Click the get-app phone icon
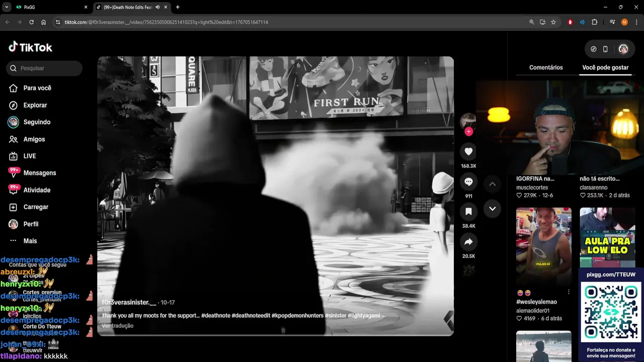 point(605,49)
